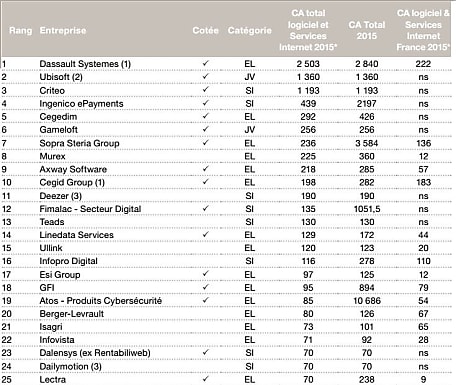Select the Sopra Steria Group entry
This screenshot has width=456, height=385.
pos(79,143)
